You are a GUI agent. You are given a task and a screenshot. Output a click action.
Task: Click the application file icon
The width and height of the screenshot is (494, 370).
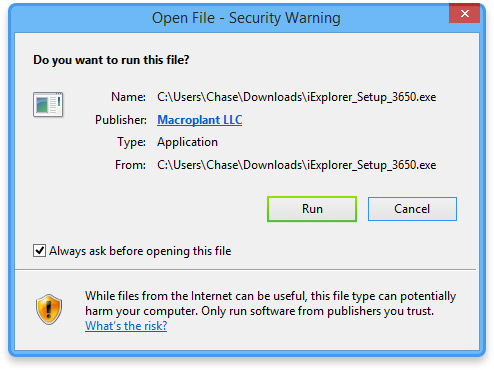click(x=48, y=104)
